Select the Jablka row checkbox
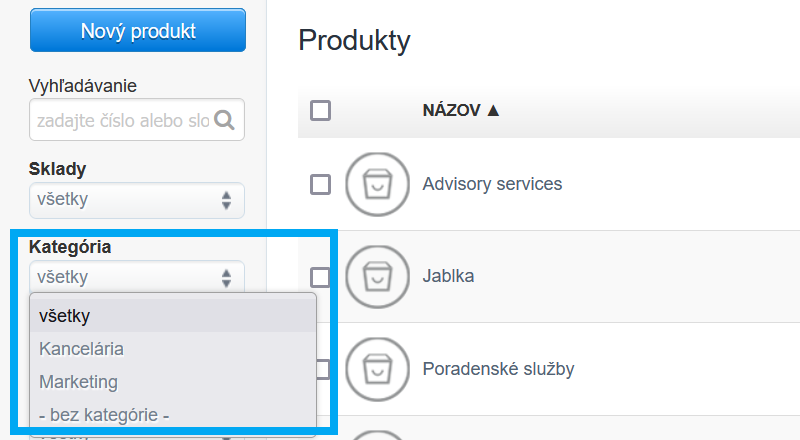 coord(321,276)
